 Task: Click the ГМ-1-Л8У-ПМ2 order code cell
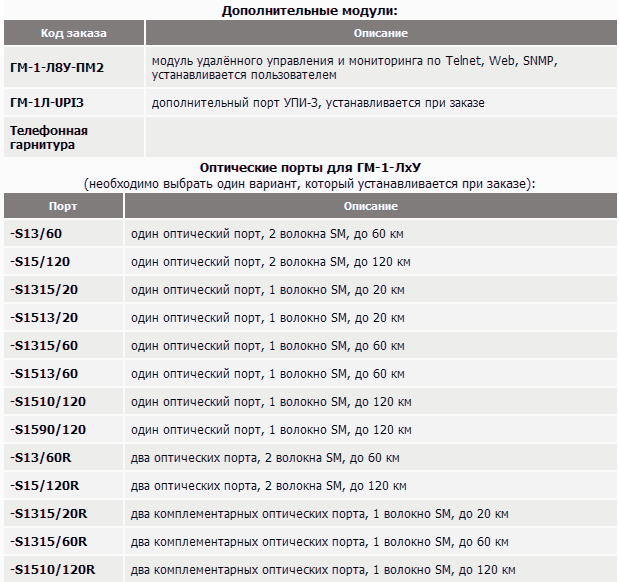[x=57, y=68]
